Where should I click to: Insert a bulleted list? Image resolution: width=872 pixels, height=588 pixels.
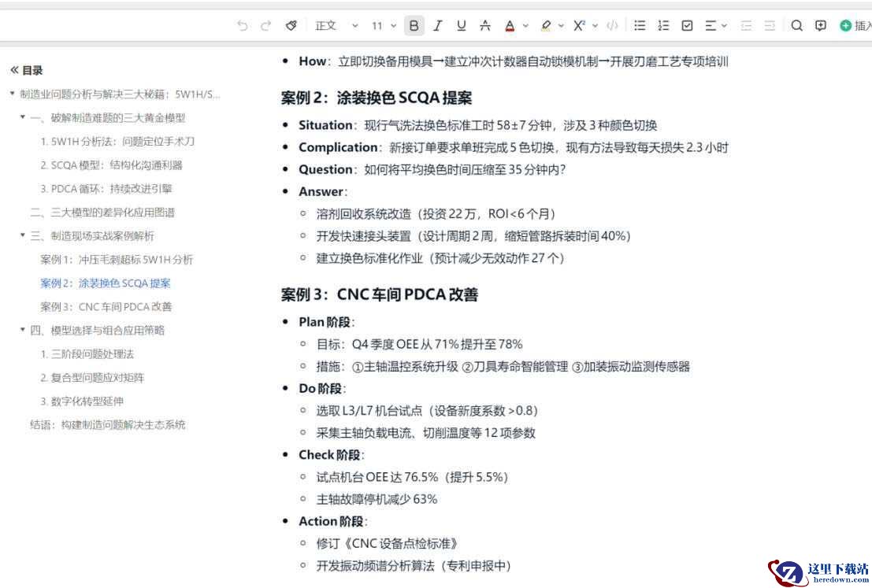pos(640,25)
